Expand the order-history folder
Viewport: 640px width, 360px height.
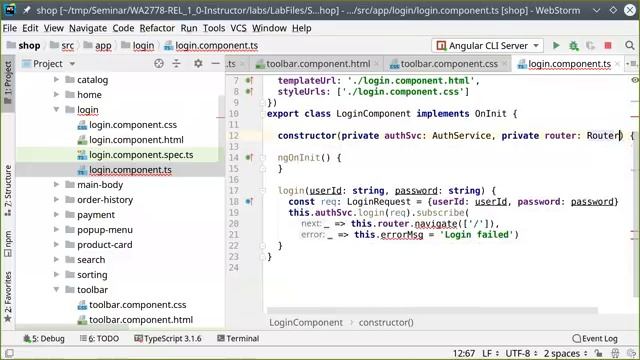pos(56,200)
